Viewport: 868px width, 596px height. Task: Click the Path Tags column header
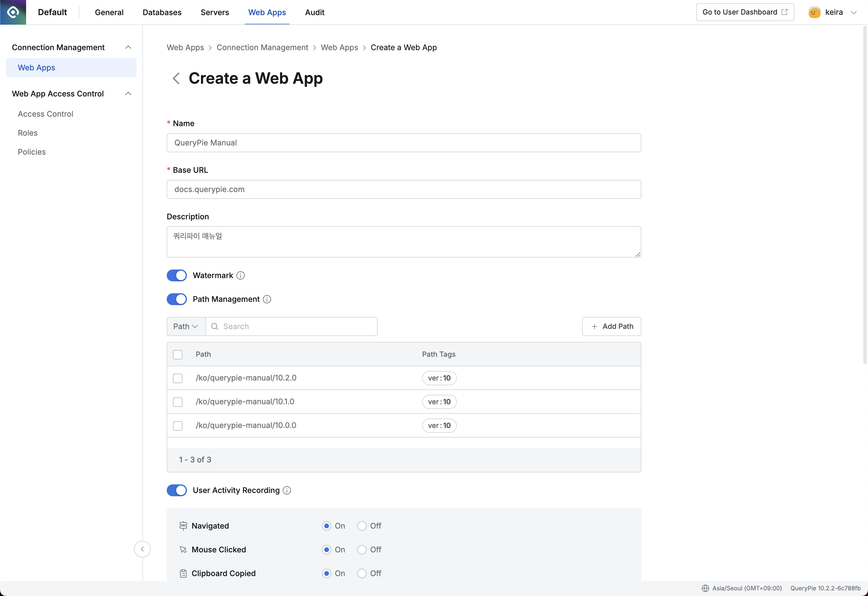(438, 354)
